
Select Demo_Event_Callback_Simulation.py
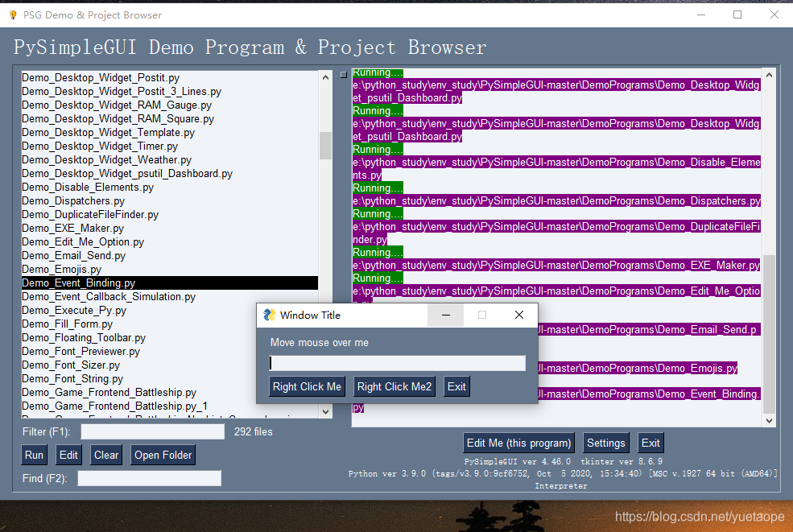point(169,296)
